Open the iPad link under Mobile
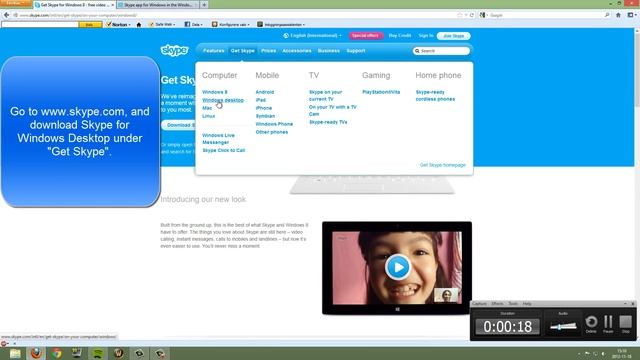 click(x=260, y=100)
